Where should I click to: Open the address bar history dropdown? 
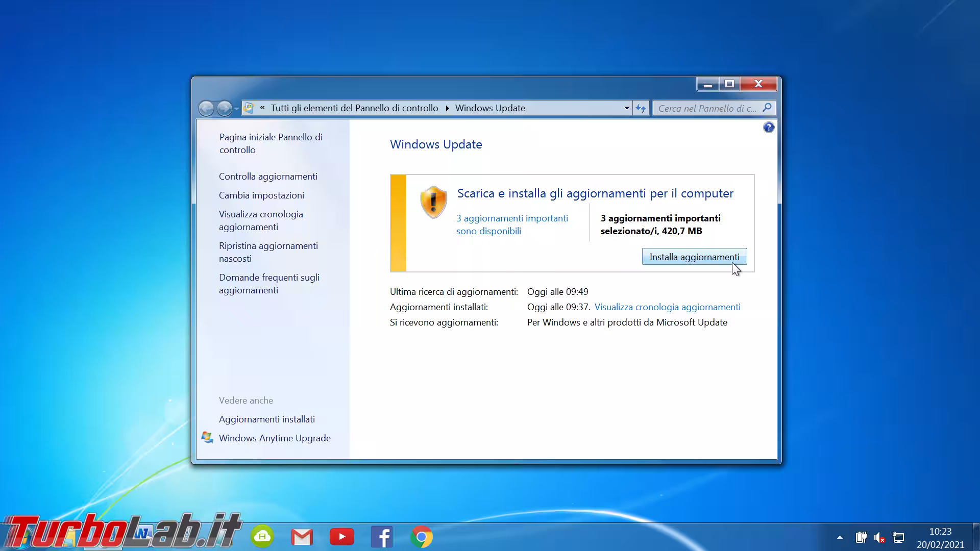click(x=626, y=108)
